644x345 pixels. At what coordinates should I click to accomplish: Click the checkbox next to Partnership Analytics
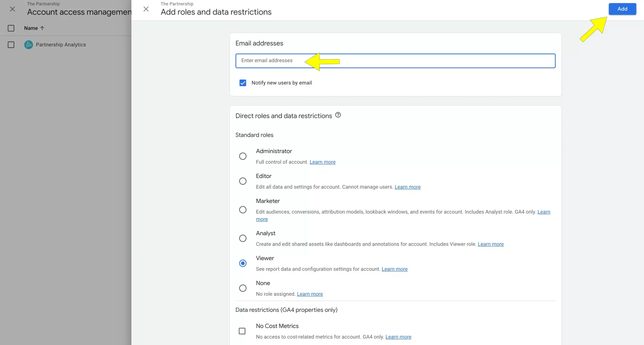coord(12,44)
